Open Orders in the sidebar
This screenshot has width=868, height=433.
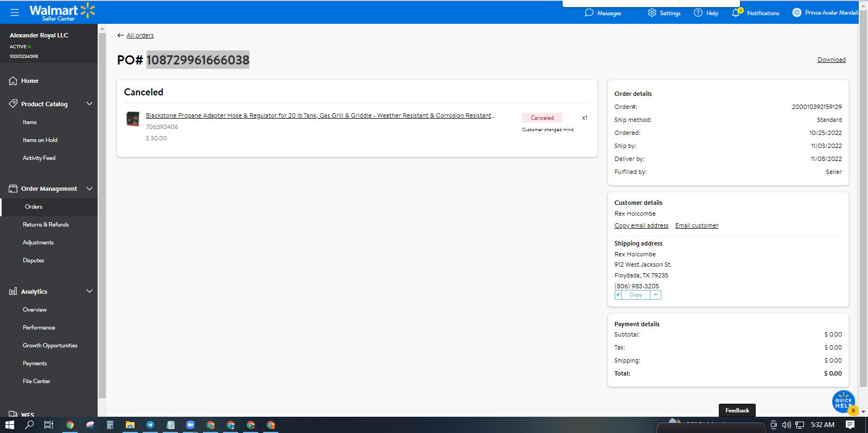[34, 207]
